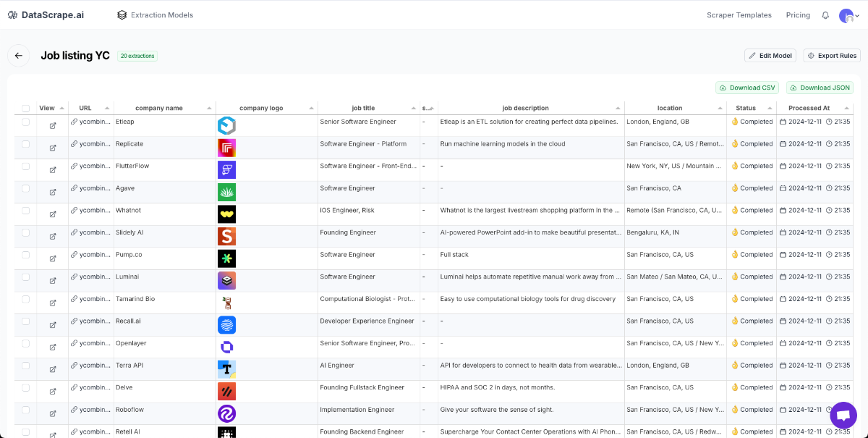This screenshot has height=438, width=868.
Task: Check the Slidely AI row checkbox
Action: coord(26,232)
